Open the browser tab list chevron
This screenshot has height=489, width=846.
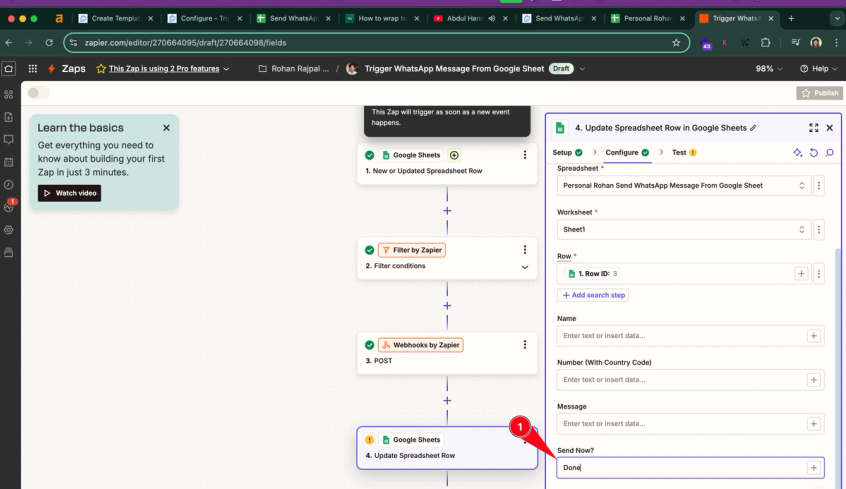click(x=836, y=18)
